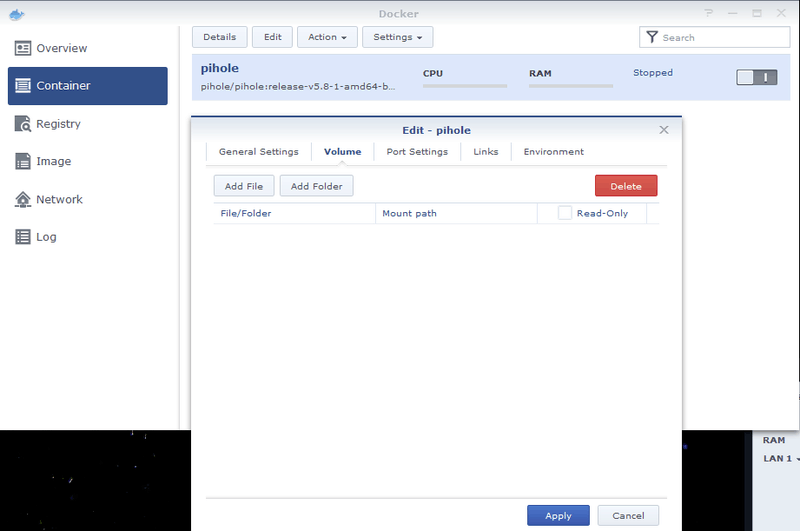Click the File/Folder column header
800x531 pixels.
(294, 214)
